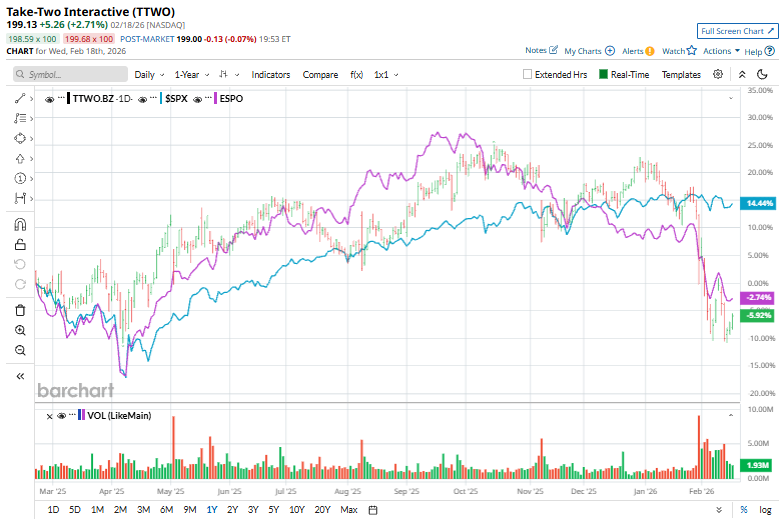The height and width of the screenshot is (522, 782).
Task: Zoom in using the plus magnifier
Action: (x=20, y=330)
